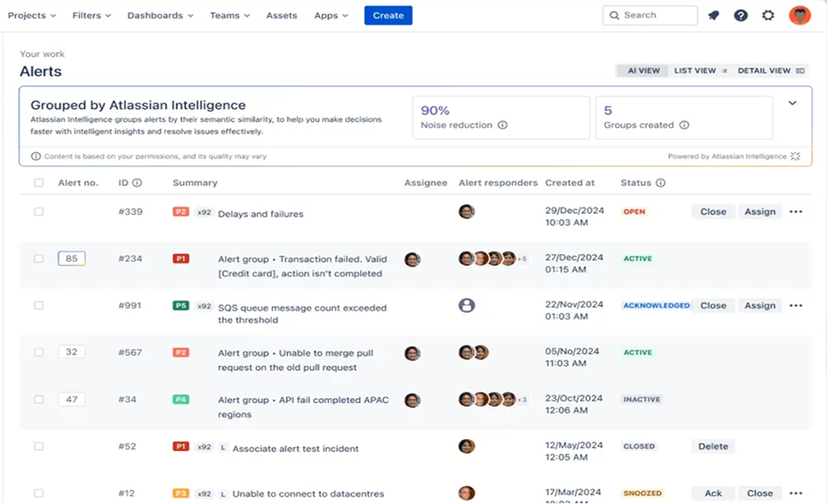Image resolution: width=827 pixels, height=504 pixels.
Task: Click in the Search input field
Action: 650,15
